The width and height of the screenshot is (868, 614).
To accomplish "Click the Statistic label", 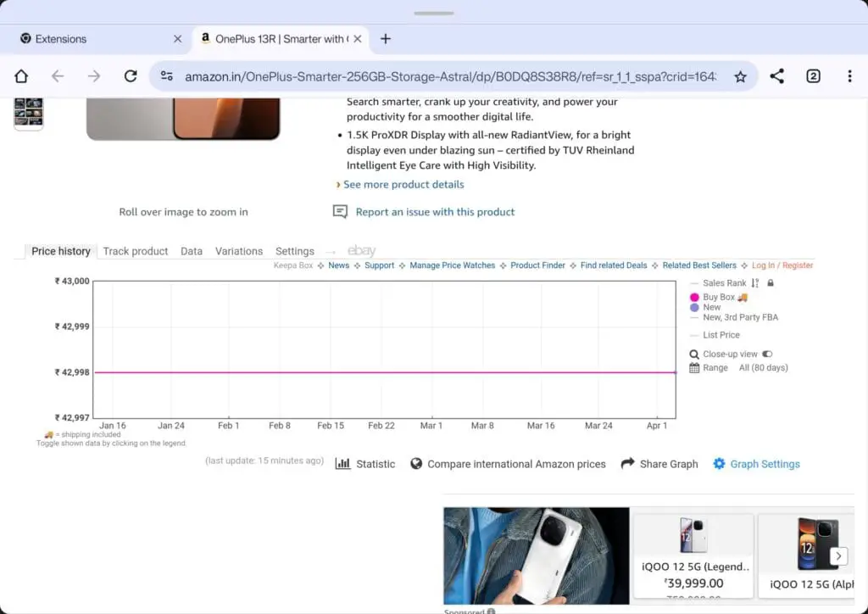I will pos(376,464).
